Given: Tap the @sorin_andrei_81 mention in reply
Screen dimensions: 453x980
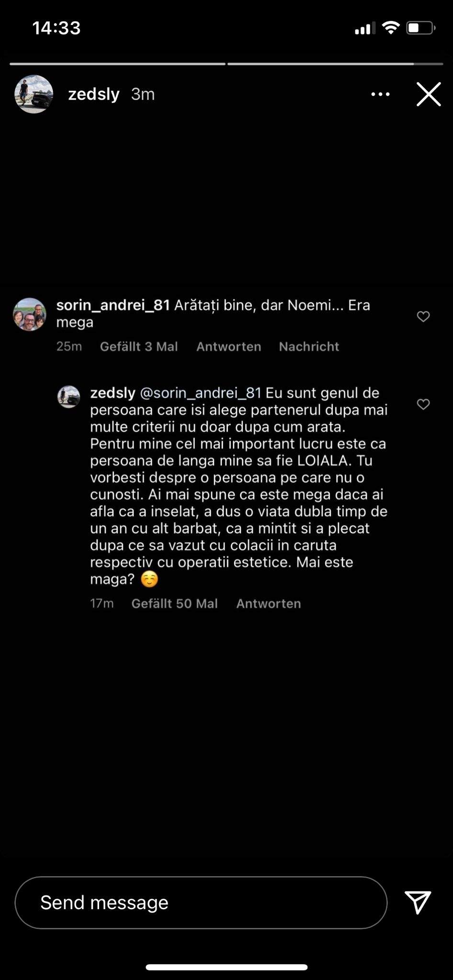Looking at the screenshot, I should (200, 393).
